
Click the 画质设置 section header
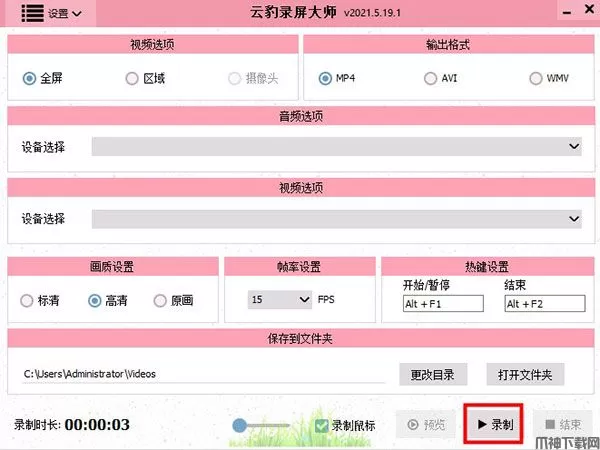(x=113, y=267)
